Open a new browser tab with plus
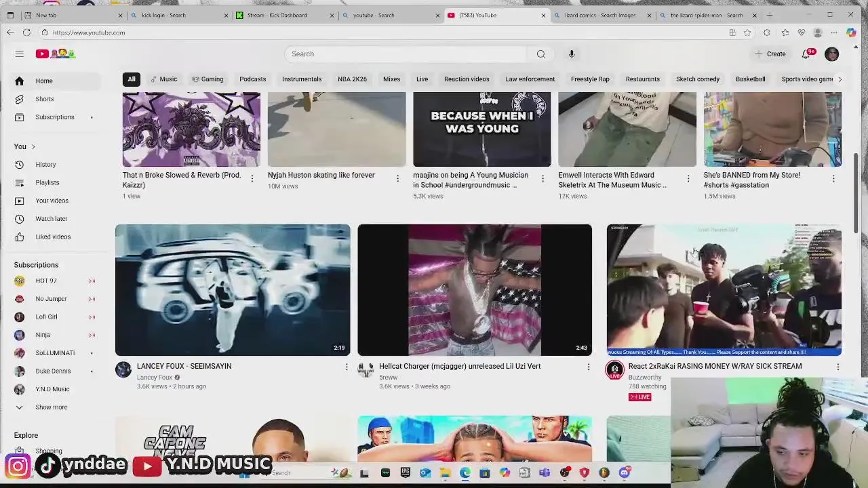The image size is (868, 488). point(770,15)
